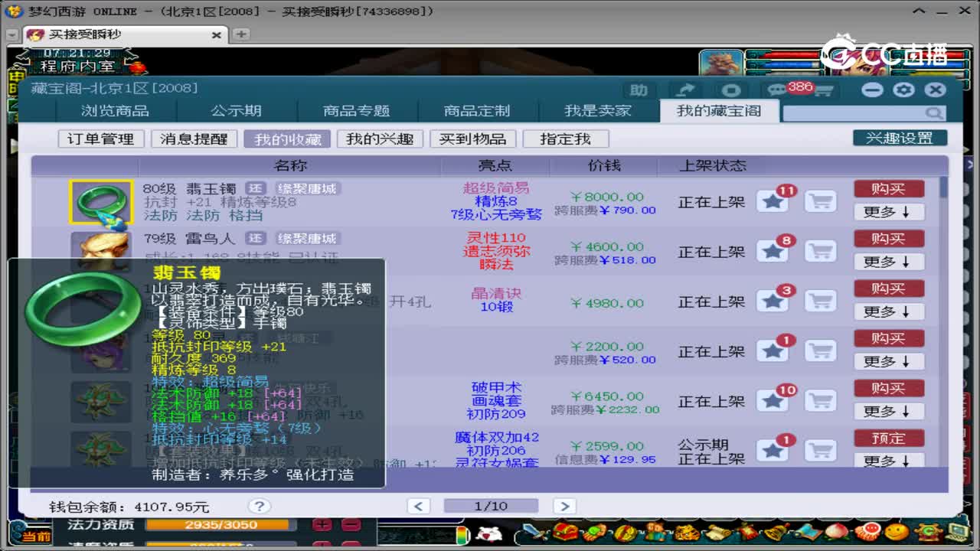The height and width of the screenshot is (551, 980).
Task: Open 我的兴趣 sub-tab
Action: 380,139
